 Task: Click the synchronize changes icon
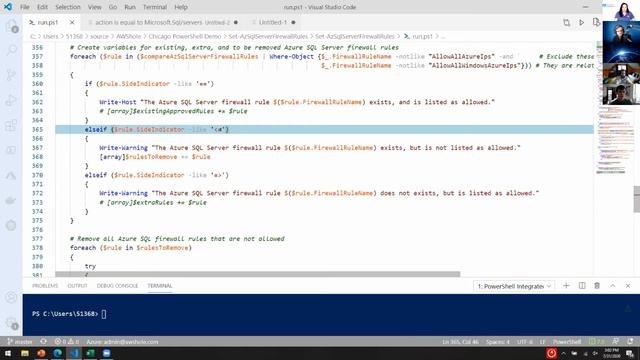click(43, 342)
